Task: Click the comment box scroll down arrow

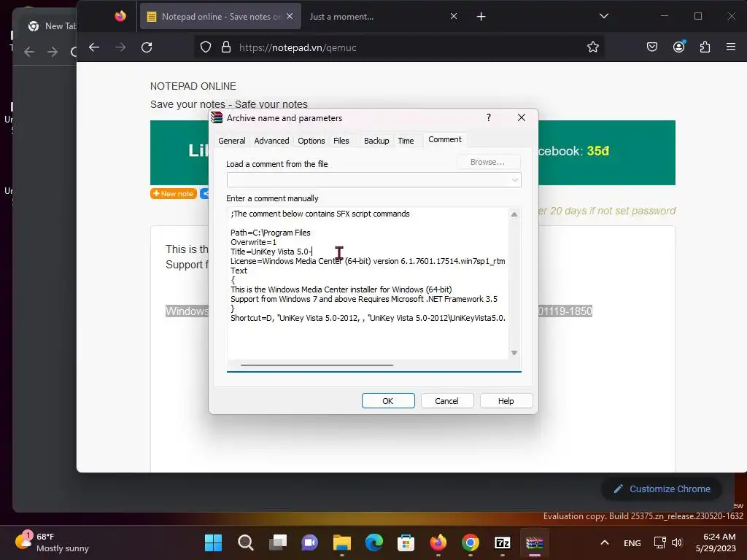Action: [514, 353]
